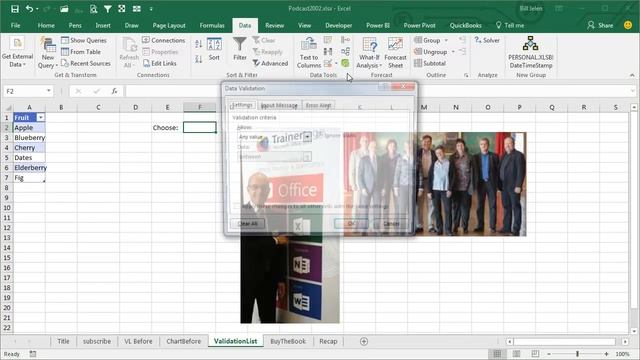Open the What-If Analysis menu
This screenshot has width=640, height=360.
[369, 53]
